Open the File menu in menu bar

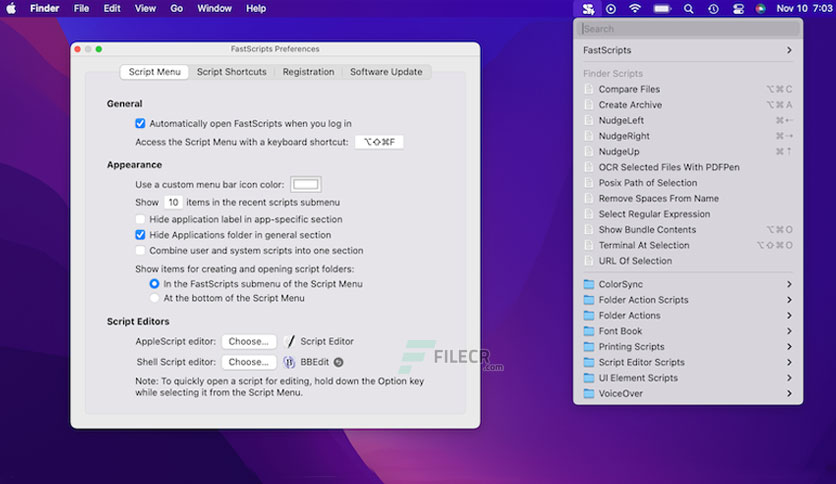[81, 9]
